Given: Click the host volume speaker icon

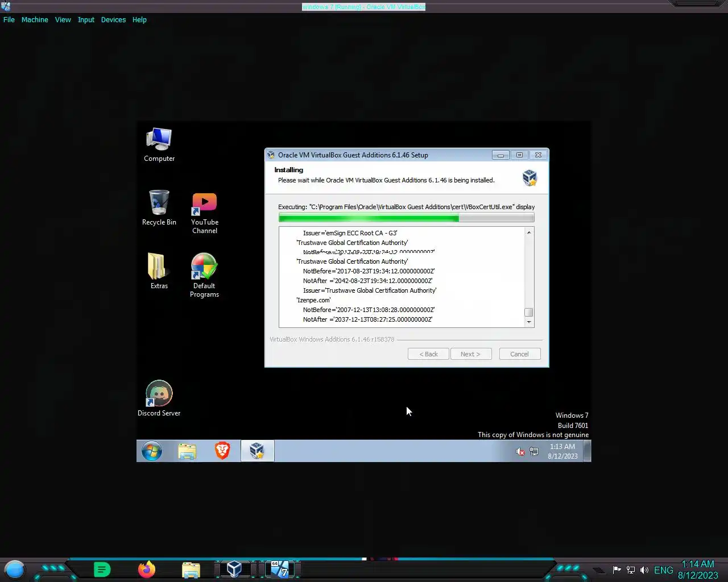Looking at the screenshot, I should click(644, 570).
